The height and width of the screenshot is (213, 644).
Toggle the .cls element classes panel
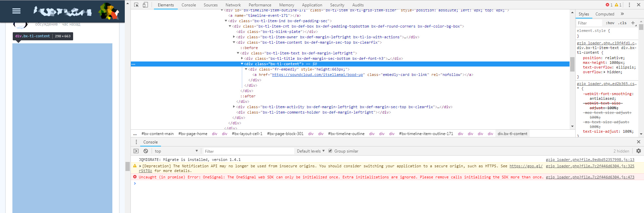(x=622, y=23)
